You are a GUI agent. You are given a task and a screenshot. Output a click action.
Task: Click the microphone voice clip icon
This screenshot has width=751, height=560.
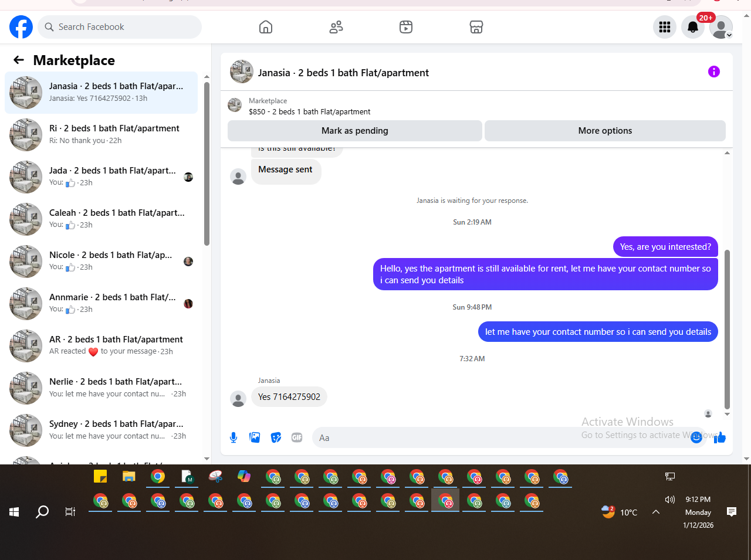pos(234,437)
